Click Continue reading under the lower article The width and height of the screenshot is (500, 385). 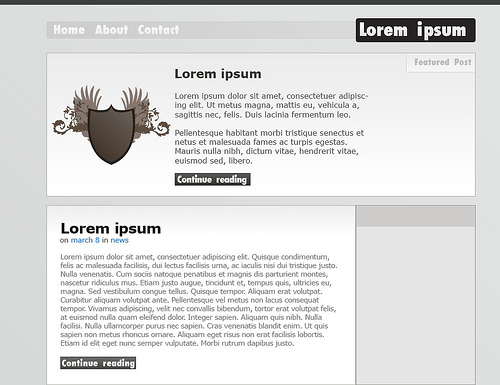[x=98, y=363]
